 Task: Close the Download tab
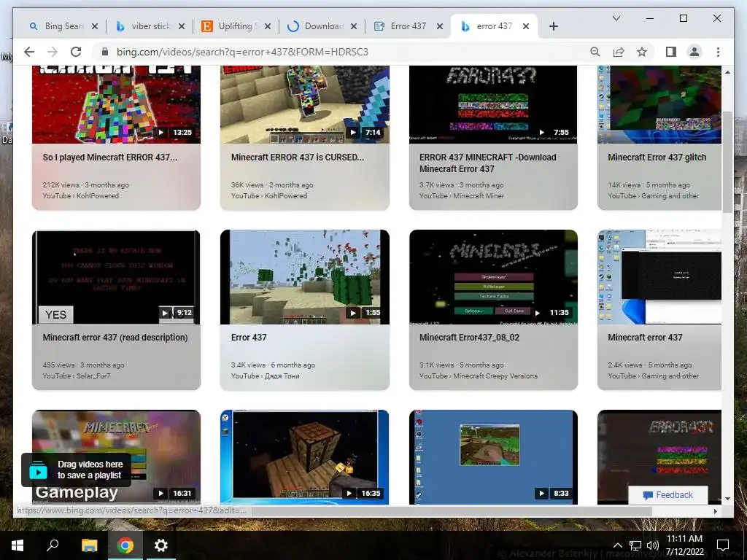click(x=354, y=26)
